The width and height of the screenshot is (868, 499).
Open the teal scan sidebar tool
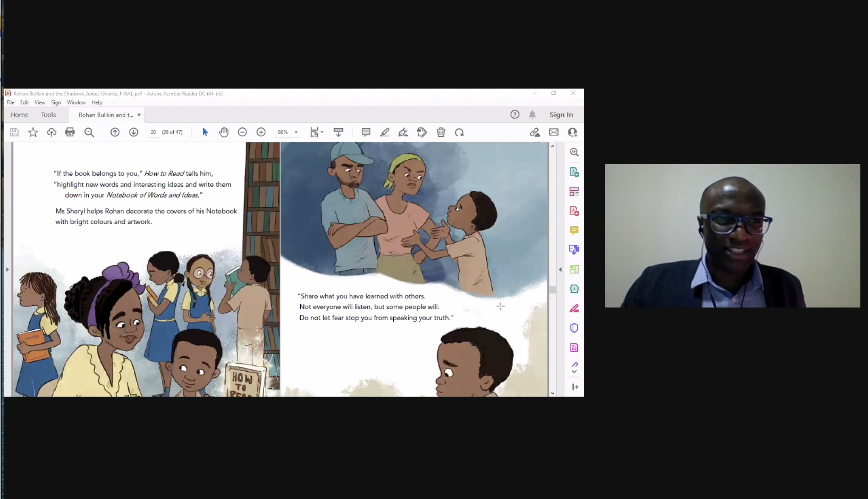(x=574, y=289)
